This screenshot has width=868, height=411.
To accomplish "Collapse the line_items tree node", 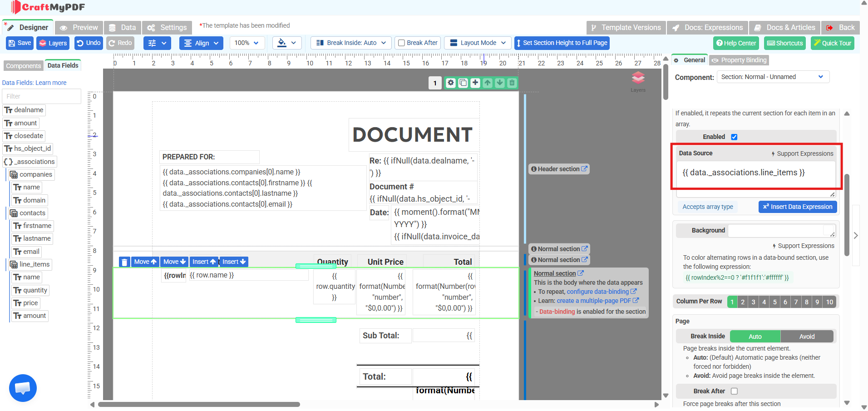I will point(31,264).
